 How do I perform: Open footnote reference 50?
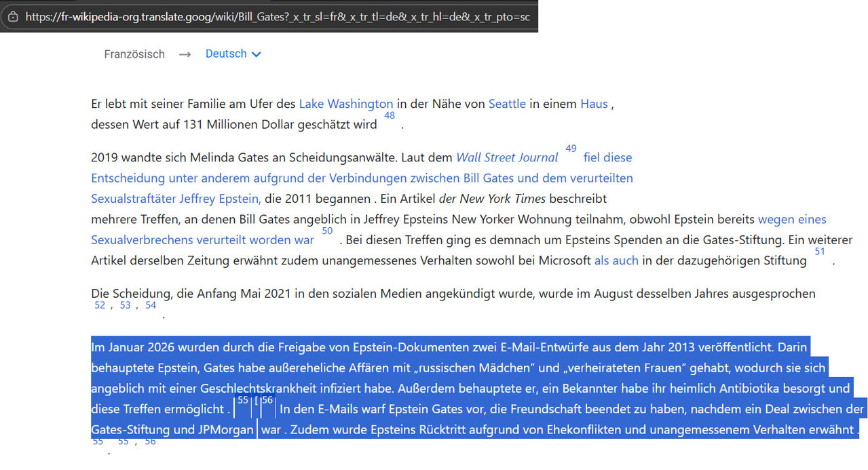pyautogui.click(x=327, y=231)
